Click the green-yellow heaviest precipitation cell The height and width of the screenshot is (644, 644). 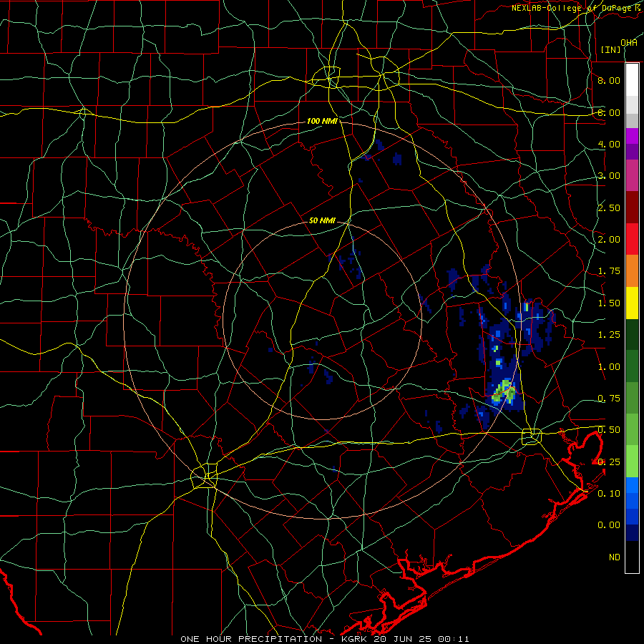coord(504,391)
